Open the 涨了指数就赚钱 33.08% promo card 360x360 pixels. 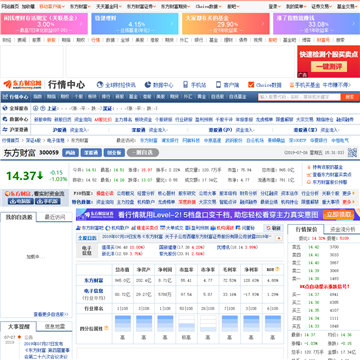[x=316, y=24]
